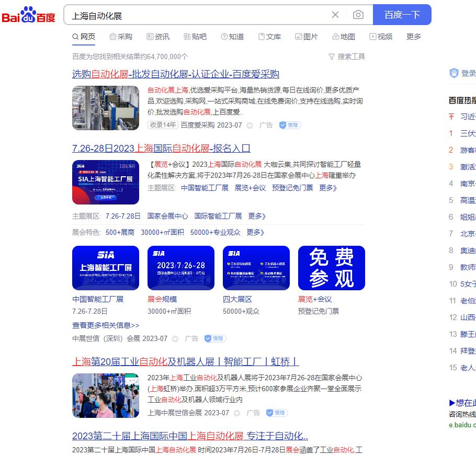This screenshot has width=476, height=455.
Task: Click the 免费参观 blue image tile
Action: tap(331, 268)
